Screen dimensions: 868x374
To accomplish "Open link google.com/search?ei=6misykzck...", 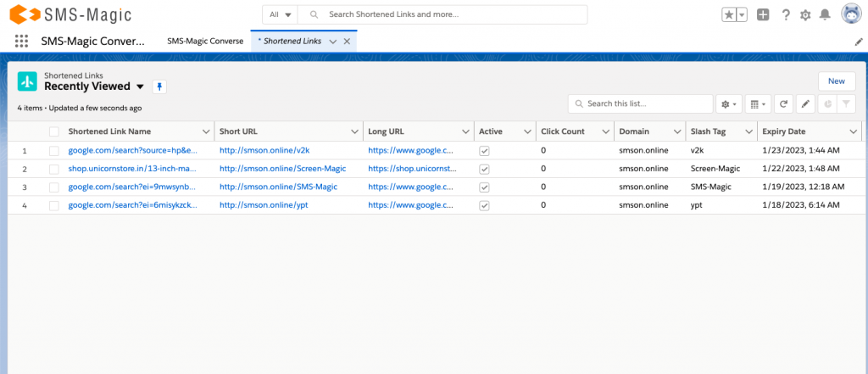I will point(133,205).
